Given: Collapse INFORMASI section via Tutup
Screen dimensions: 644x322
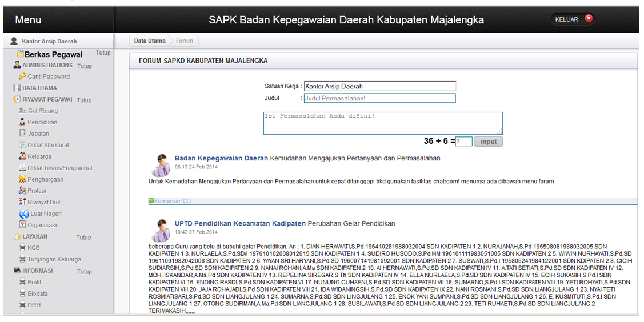Looking at the screenshot, I should (x=85, y=272).
